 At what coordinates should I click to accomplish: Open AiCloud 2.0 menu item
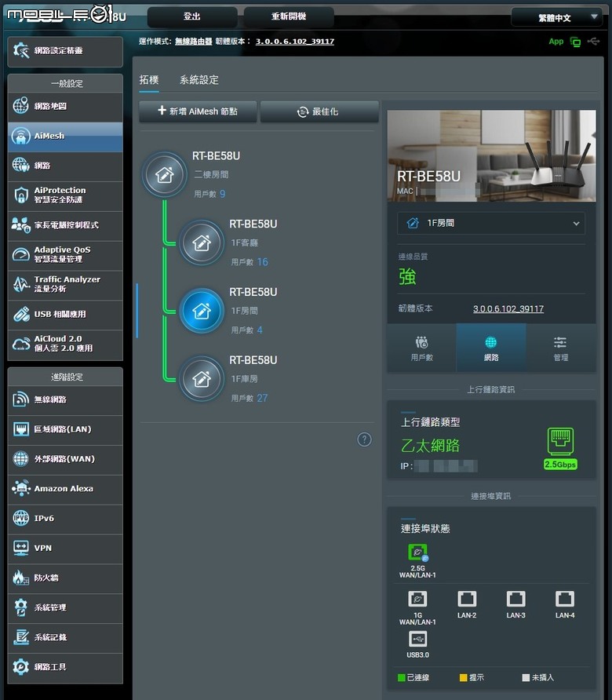[x=65, y=344]
